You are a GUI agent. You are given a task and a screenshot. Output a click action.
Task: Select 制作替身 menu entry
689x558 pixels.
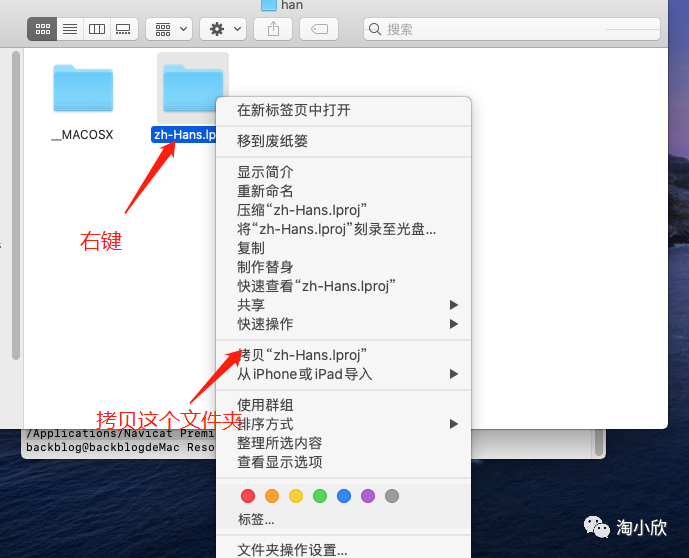point(344,267)
